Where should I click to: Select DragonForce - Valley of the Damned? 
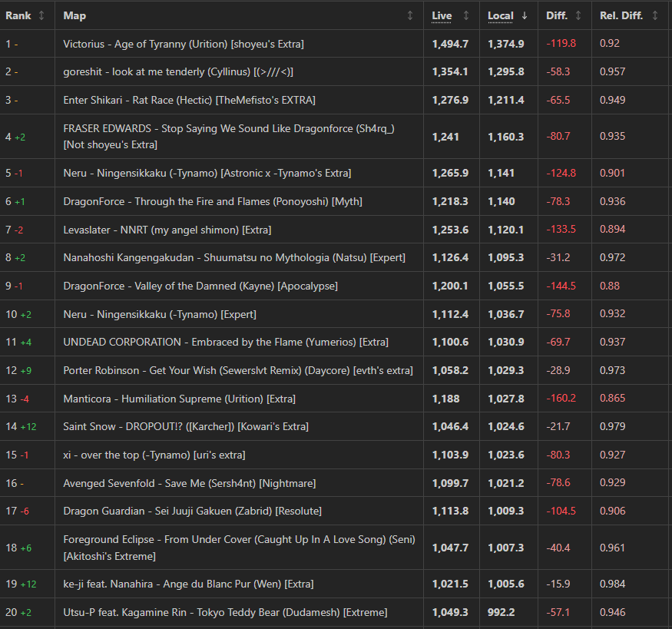point(200,286)
